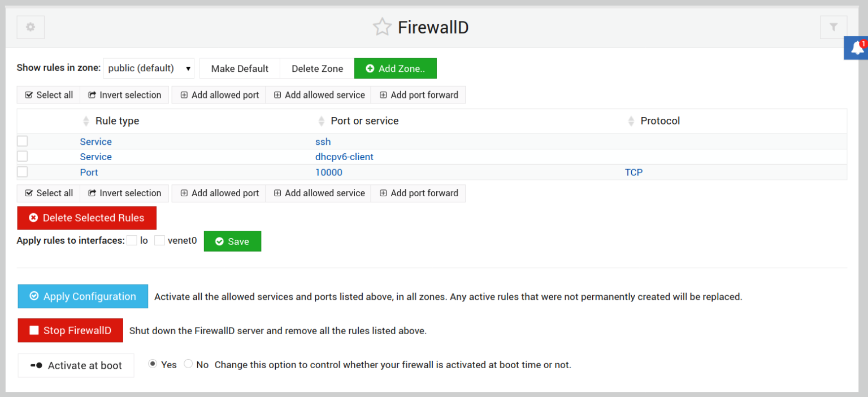
Task: Open the notification bell icon
Action: 857,48
